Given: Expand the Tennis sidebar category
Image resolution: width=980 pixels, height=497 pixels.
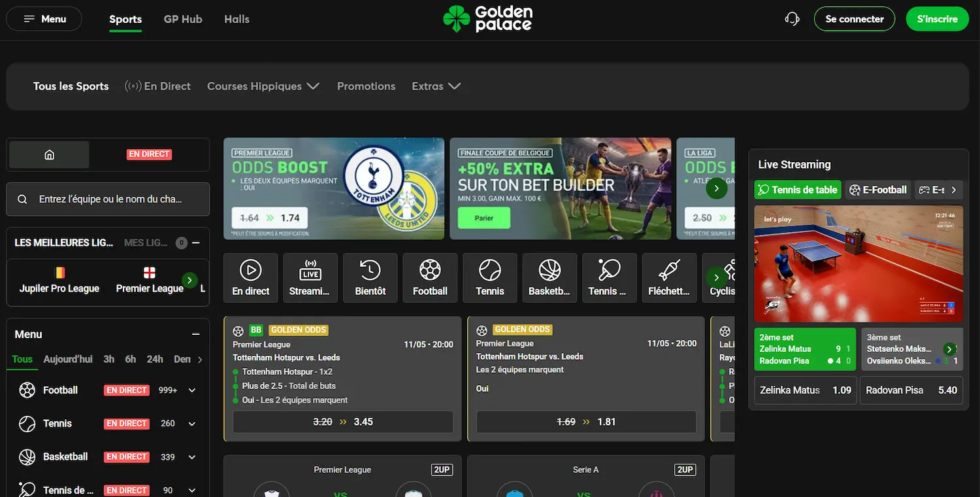Looking at the screenshot, I should 192,424.
